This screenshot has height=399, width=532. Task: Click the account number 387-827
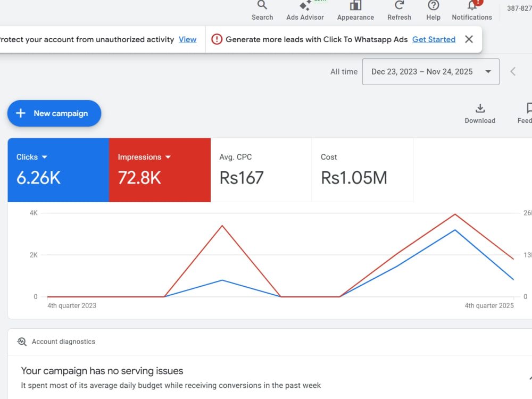tap(519, 8)
